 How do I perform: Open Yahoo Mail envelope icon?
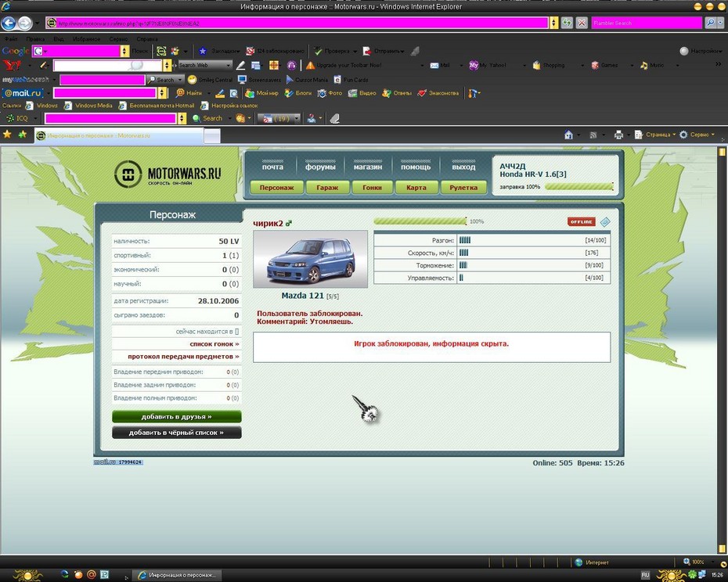434,66
